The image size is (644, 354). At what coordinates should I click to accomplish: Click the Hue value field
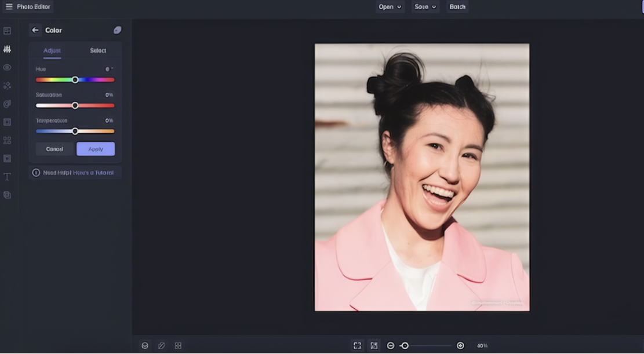point(109,69)
